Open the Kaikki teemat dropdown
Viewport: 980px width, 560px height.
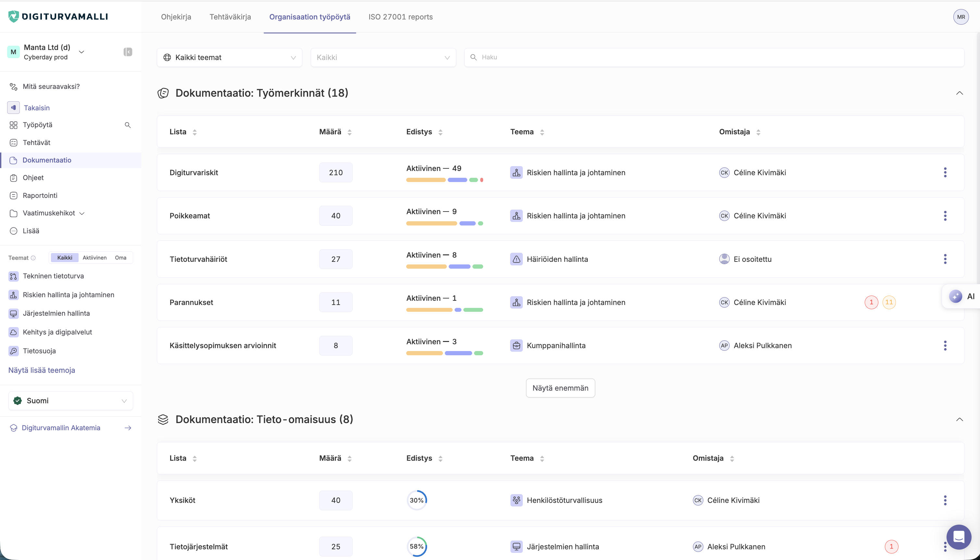tap(229, 57)
